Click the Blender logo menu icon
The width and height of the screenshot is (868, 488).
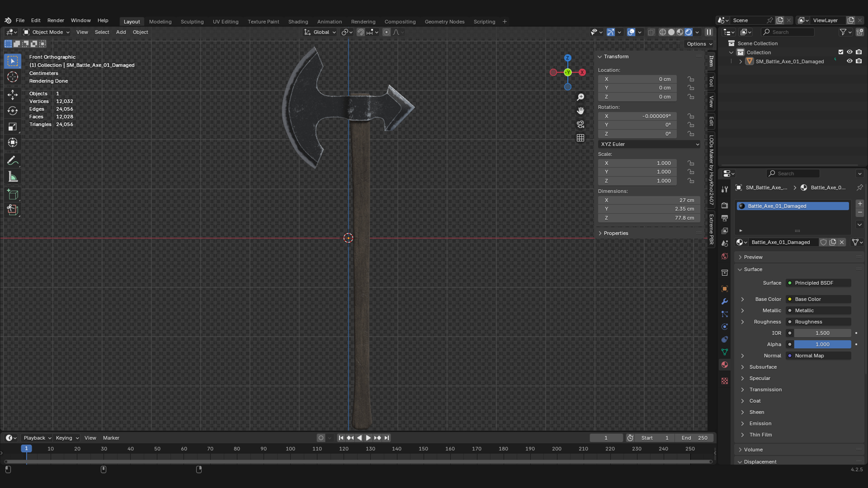tap(8, 20)
